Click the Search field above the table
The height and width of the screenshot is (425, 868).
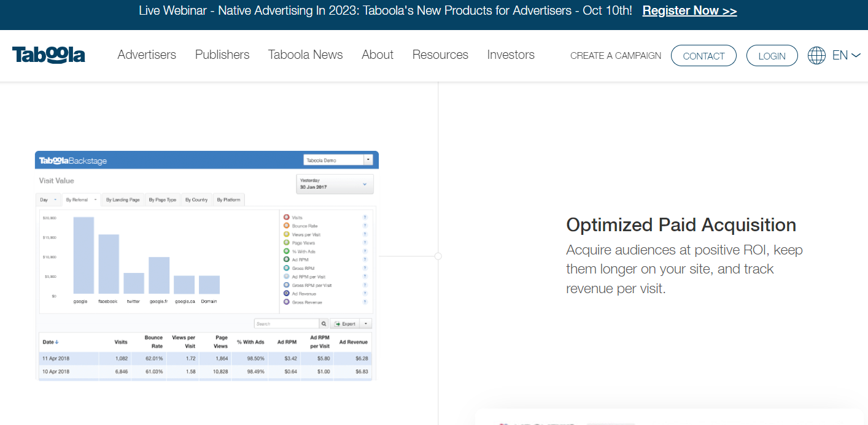click(286, 324)
